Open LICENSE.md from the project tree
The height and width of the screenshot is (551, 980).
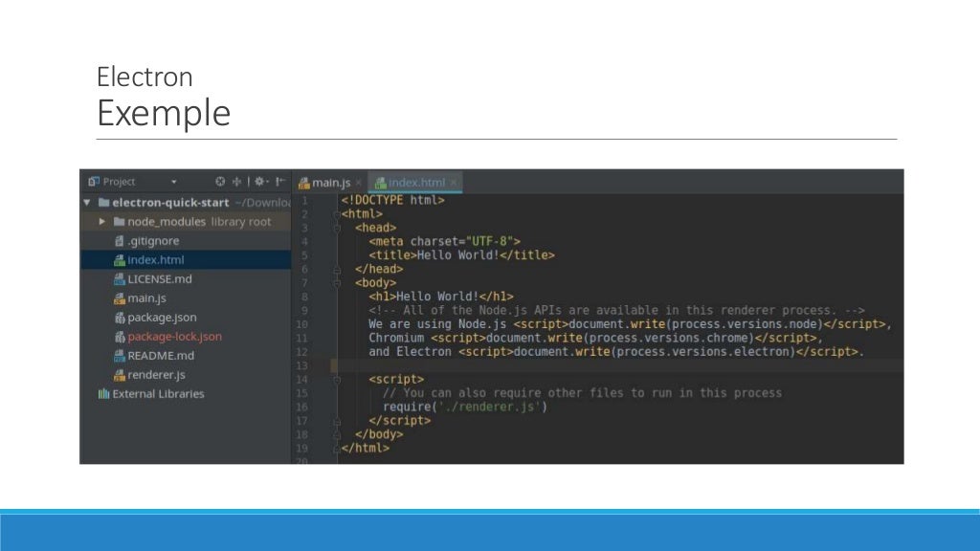pos(160,279)
